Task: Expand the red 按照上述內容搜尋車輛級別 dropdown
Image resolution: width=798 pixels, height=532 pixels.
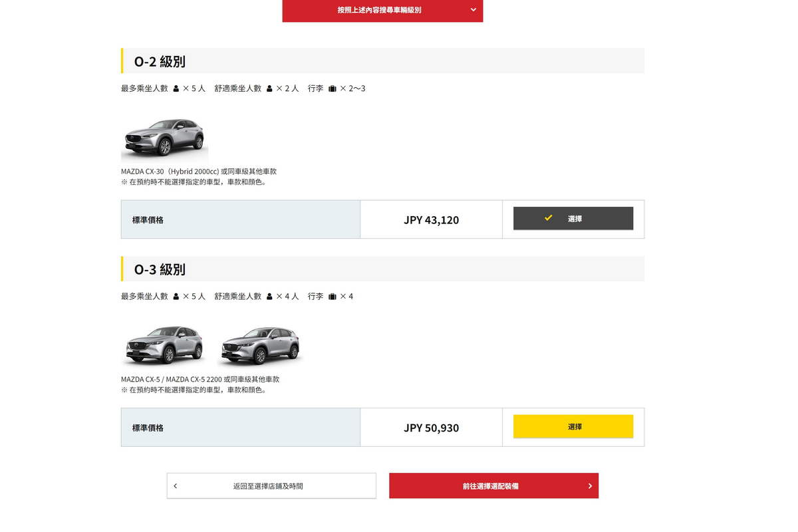Action: tap(382, 10)
